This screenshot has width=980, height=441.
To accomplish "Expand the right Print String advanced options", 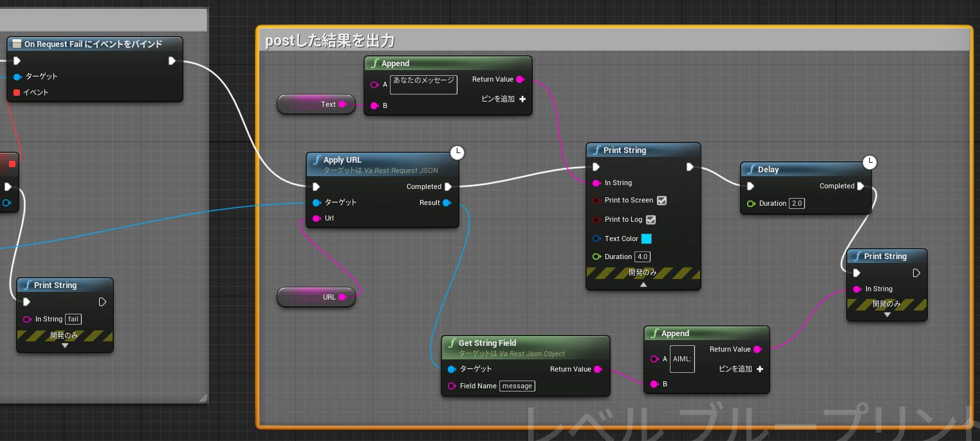I will tap(887, 314).
